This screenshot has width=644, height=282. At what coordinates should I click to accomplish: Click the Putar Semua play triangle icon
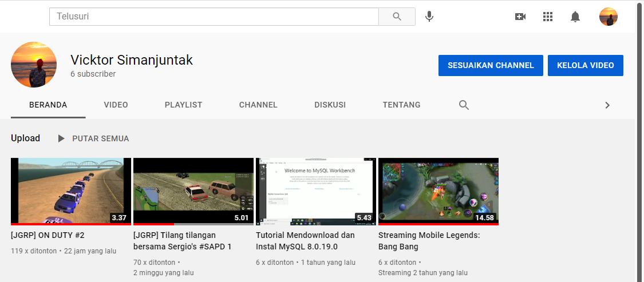pyautogui.click(x=61, y=139)
